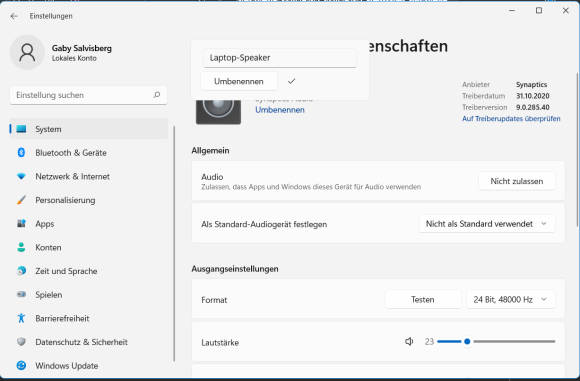Click the System monitor icon
Screen dimensions: 580x381
(21, 129)
